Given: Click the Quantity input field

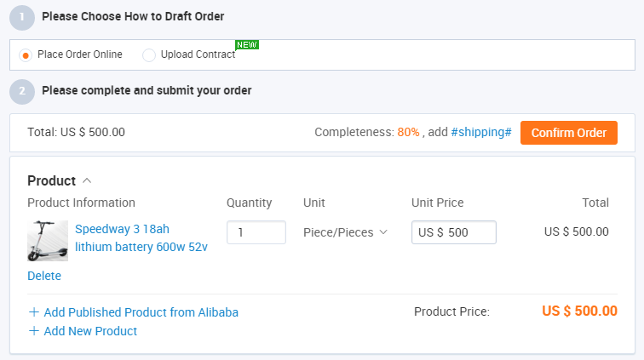Looking at the screenshot, I should 256,232.
